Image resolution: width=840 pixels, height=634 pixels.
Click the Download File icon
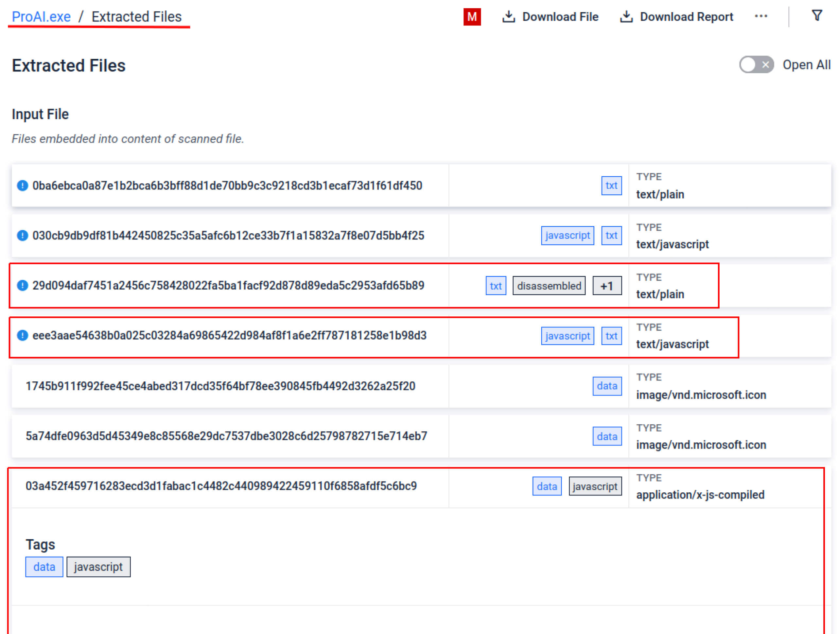coord(508,17)
